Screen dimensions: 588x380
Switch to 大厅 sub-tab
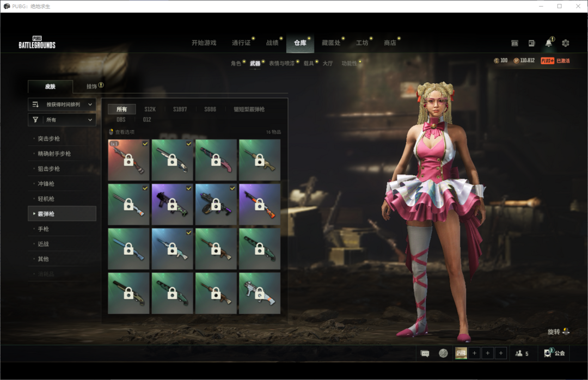pos(328,63)
